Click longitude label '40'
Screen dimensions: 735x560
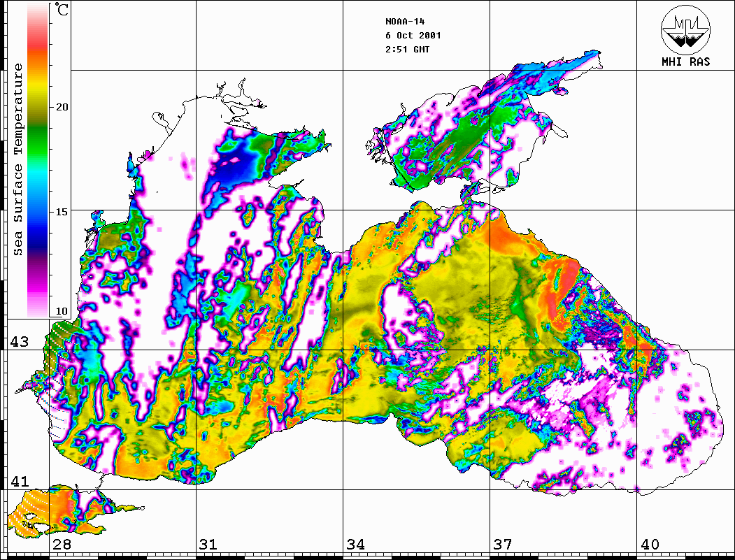[650, 544]
